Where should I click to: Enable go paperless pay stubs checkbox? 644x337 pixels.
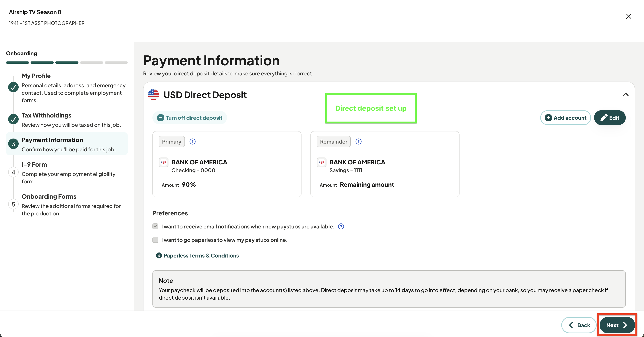[x=155, y=240]
